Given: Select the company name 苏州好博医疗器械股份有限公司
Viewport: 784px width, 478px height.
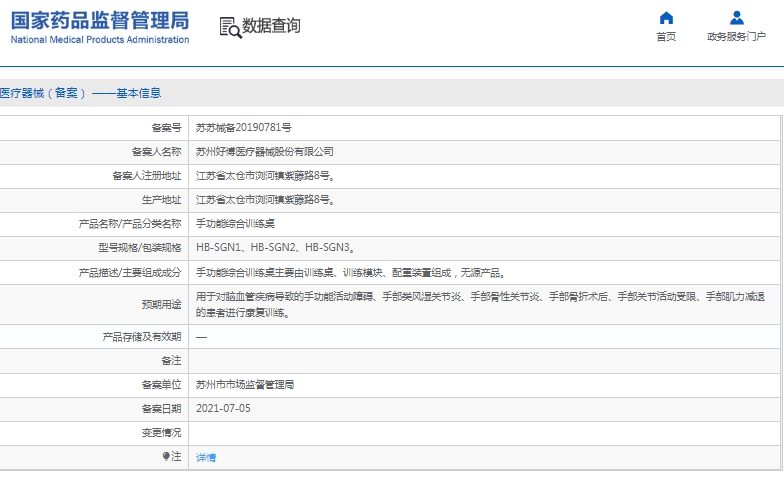Looking at the screenshot, I should pos(264,152).
